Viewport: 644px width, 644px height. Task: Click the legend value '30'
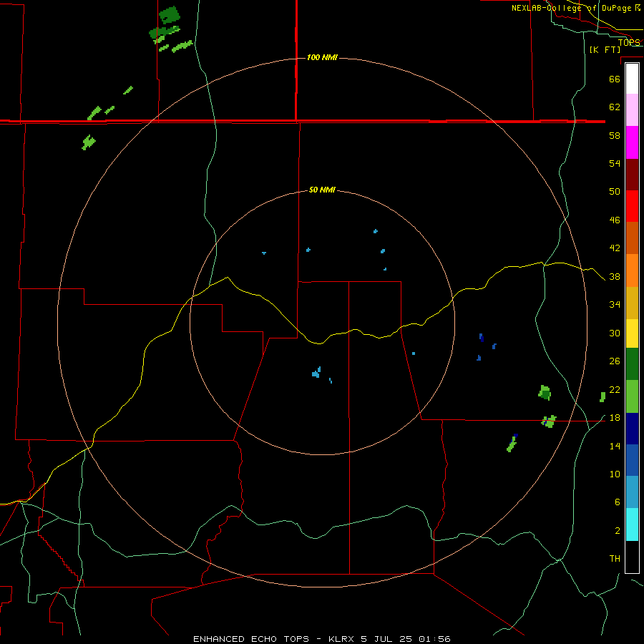[x=615, y=333]
